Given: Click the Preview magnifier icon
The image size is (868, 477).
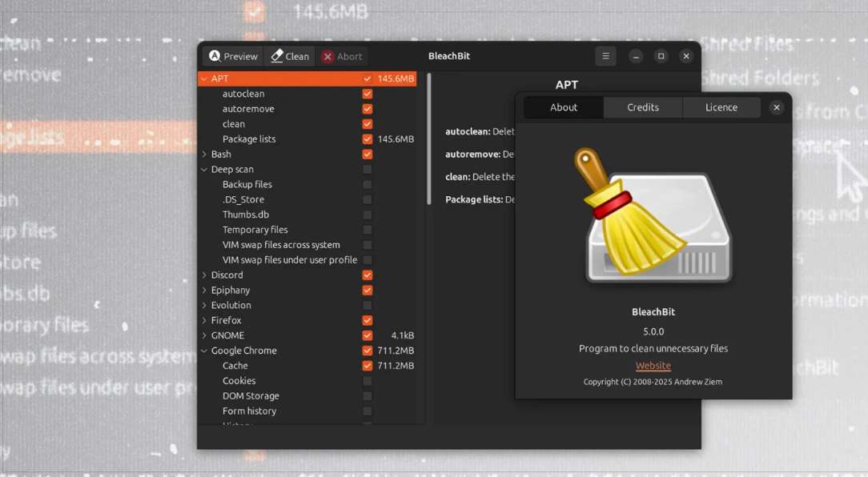Looking at the screenshot, I should click(215, 56).
